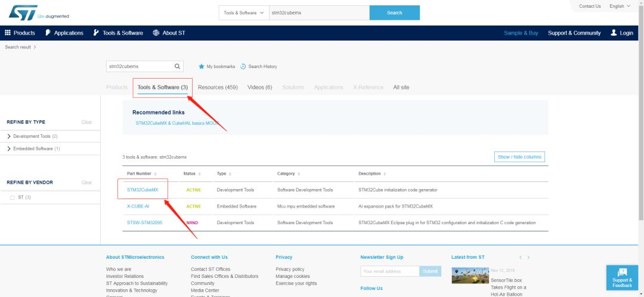Click 'STM32Cube initialization code generator' description
Screen dimensions: 644x297
click(398, 190)
